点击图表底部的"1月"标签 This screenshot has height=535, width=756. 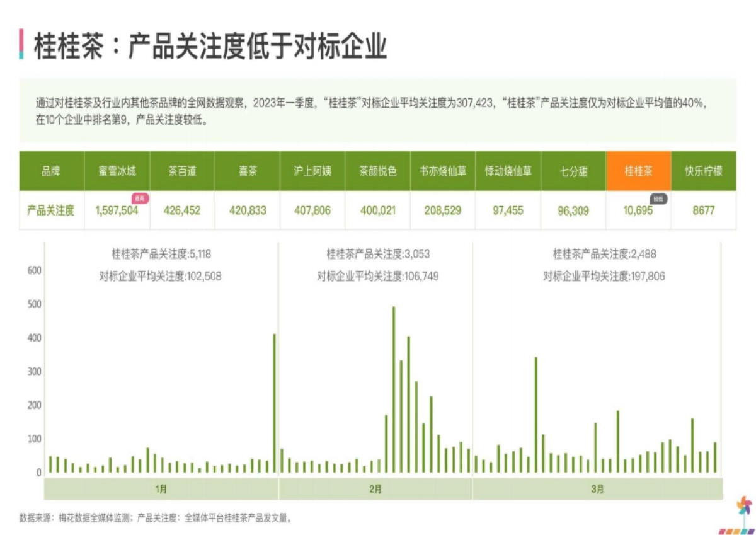click(x=161, y=487)
